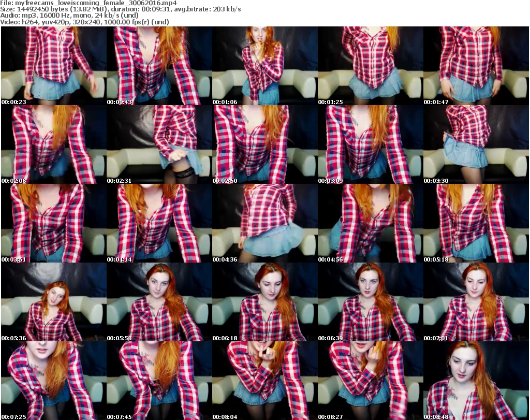Image resolution: width=530 pixels, height=420 pixels.
Task: Select the 00:05:18 preview frame
Action: (x=476, y=223)
